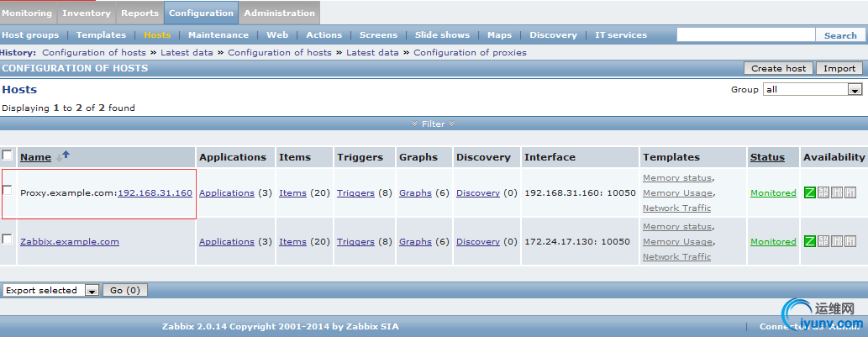Open first Configuration of hosts history link

[x=94, y=53]
